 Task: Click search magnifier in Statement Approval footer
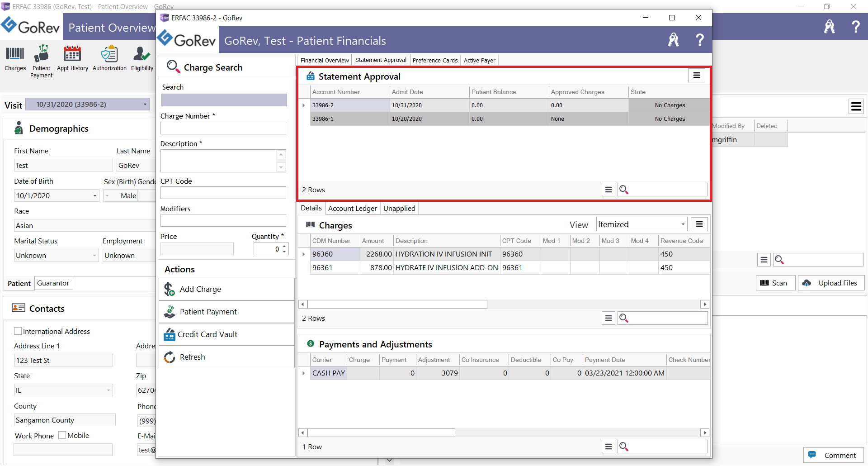pos(624,190)
